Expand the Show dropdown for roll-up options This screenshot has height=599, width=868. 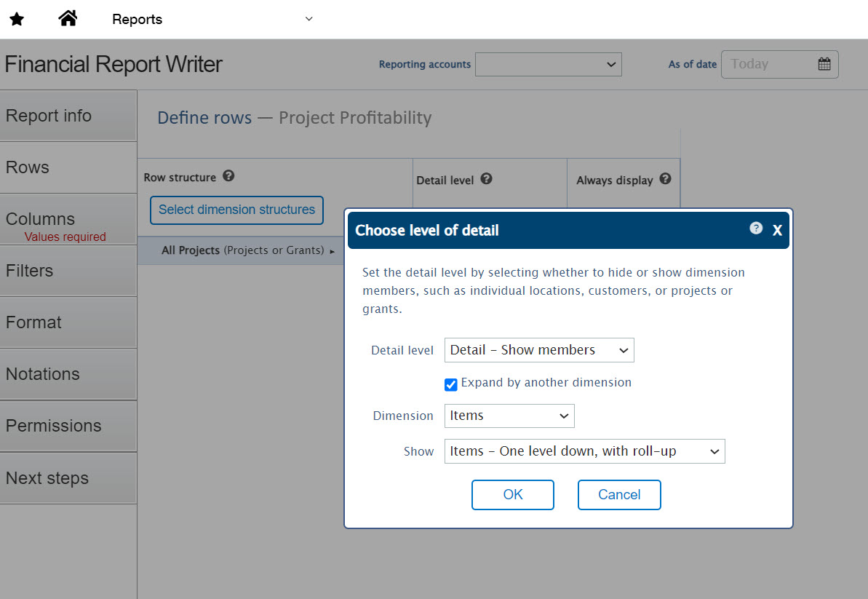coord(584,451)
